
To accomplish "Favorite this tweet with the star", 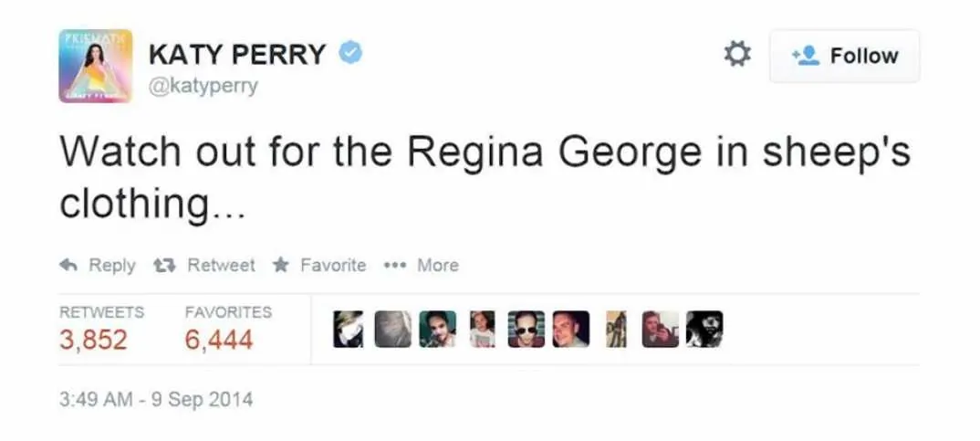I will pos(319,265).
